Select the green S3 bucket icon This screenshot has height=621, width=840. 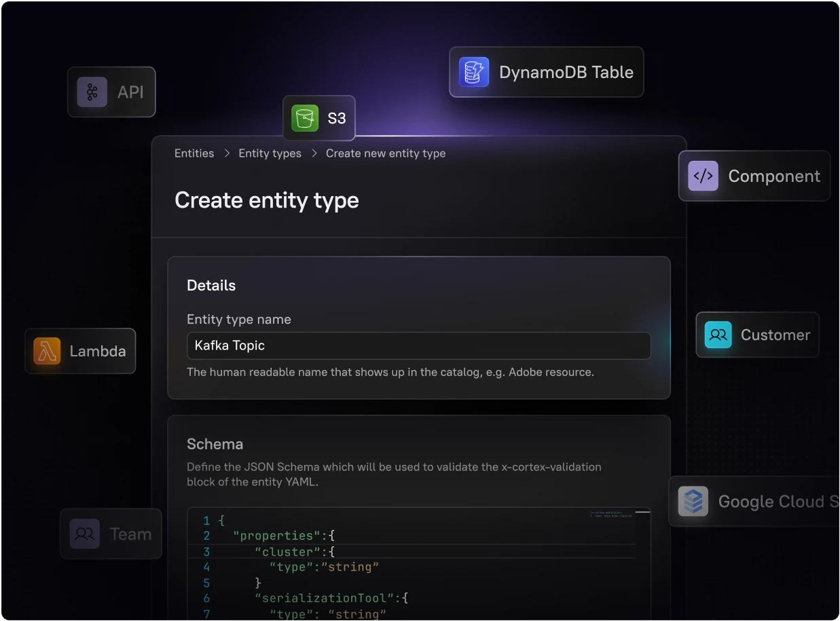click(x=305, y=118)
